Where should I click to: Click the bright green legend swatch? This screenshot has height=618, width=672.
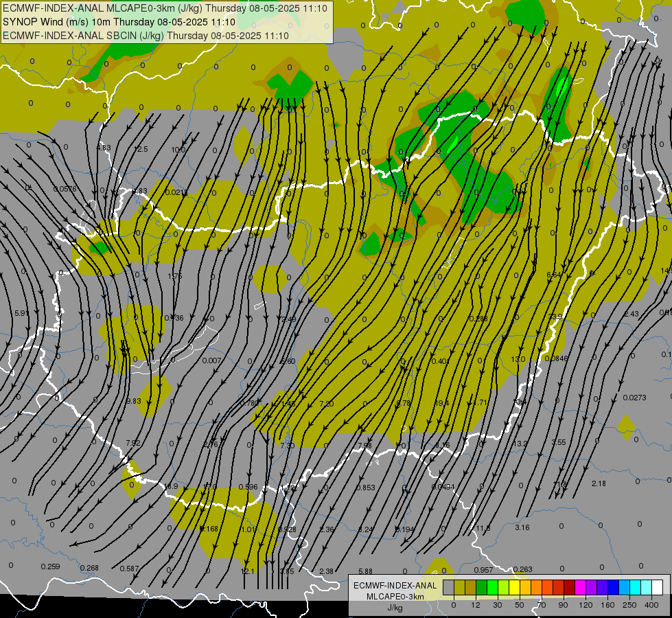492,587
